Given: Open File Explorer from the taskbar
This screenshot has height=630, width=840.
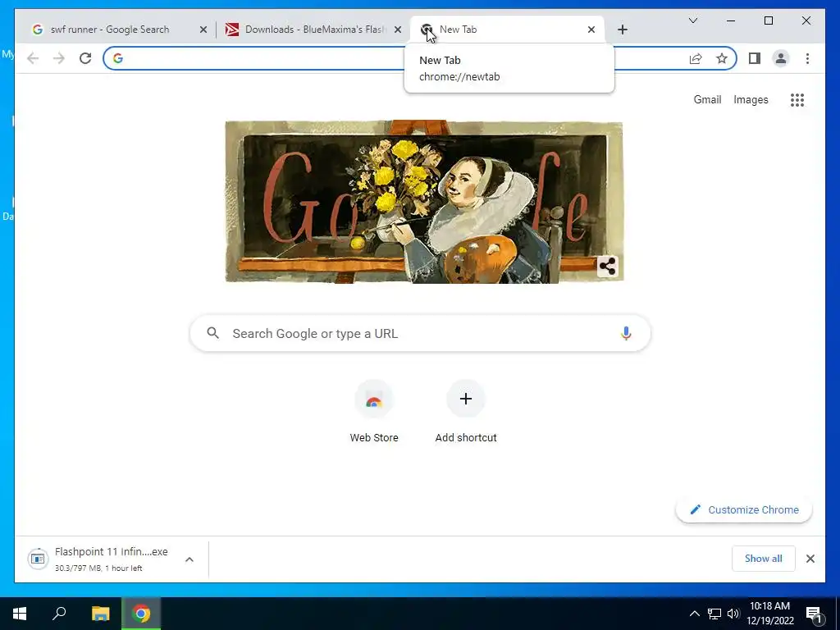Looking at the screenshot, I should [100, 614].
